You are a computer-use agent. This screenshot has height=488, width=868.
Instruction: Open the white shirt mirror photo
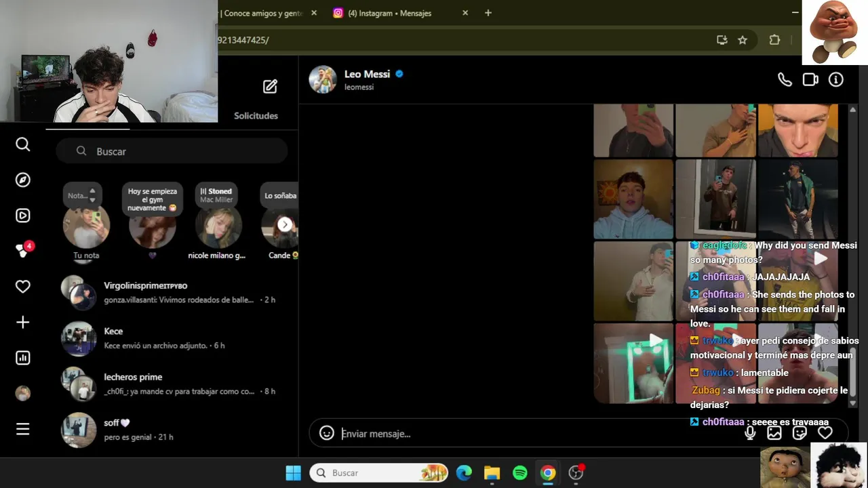point(633,281)
